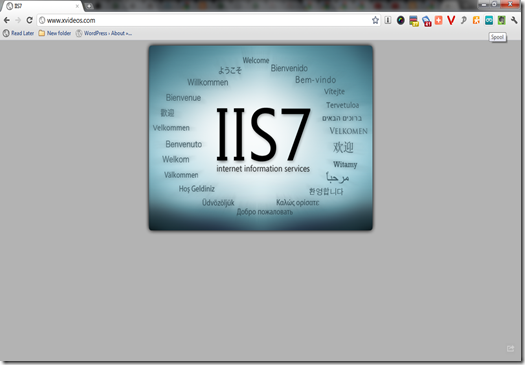Click the forward navigation arrow
525x365 pixels.
point(18,20)
